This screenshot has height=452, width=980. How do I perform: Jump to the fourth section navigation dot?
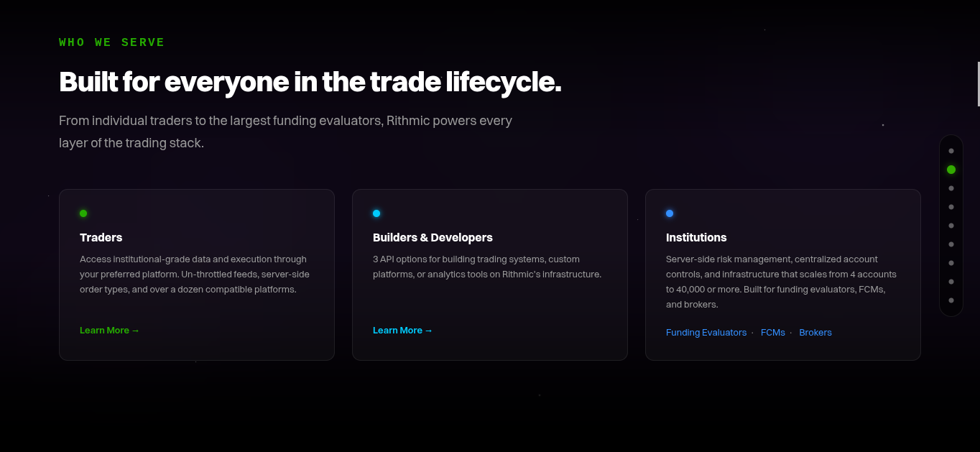point(951,207)
